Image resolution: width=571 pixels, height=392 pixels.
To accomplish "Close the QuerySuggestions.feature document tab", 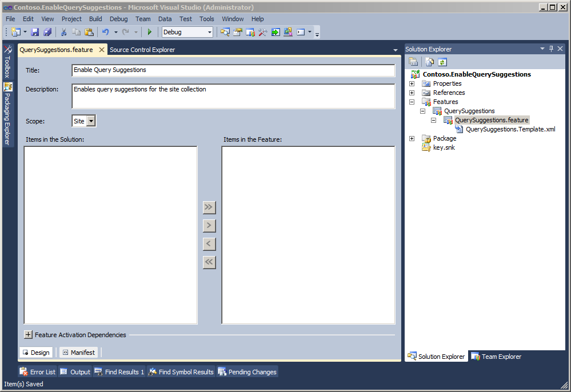I will [102, 50].
